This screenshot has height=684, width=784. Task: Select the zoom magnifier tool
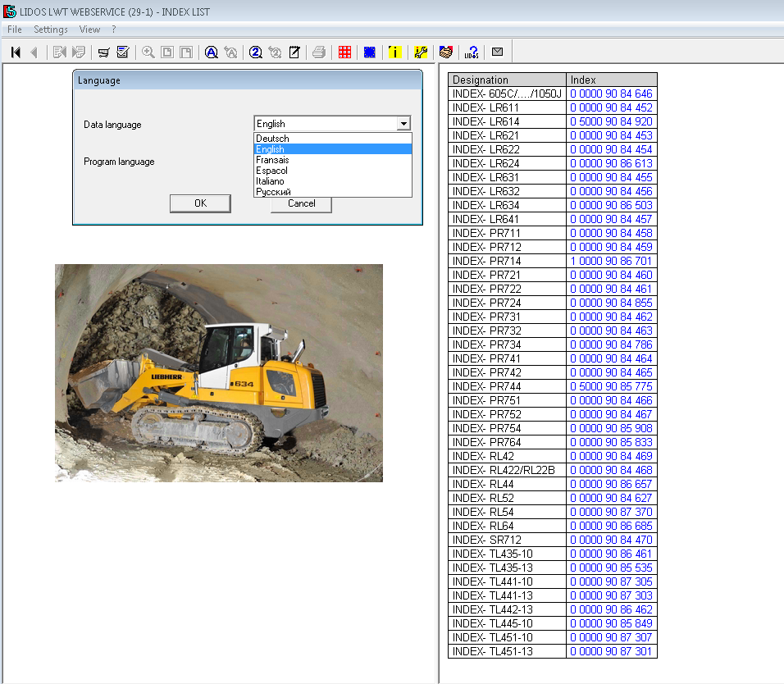tap(146, 51)
